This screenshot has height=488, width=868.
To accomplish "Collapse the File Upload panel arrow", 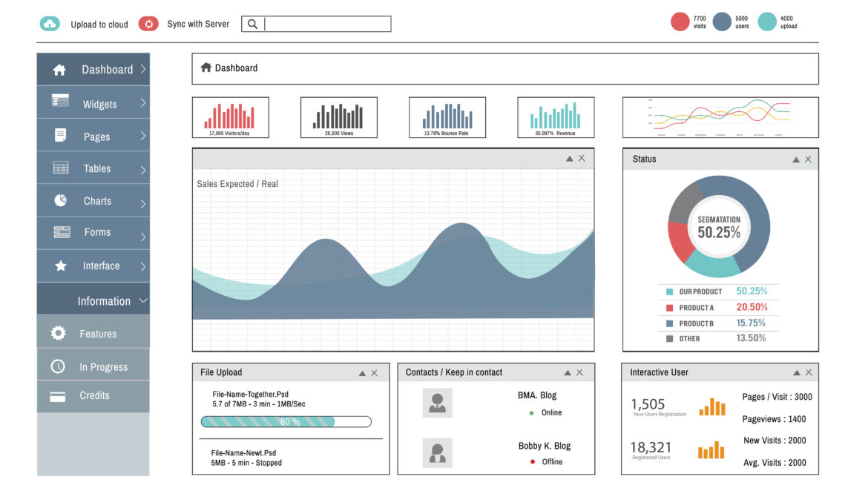I will 363,372.
